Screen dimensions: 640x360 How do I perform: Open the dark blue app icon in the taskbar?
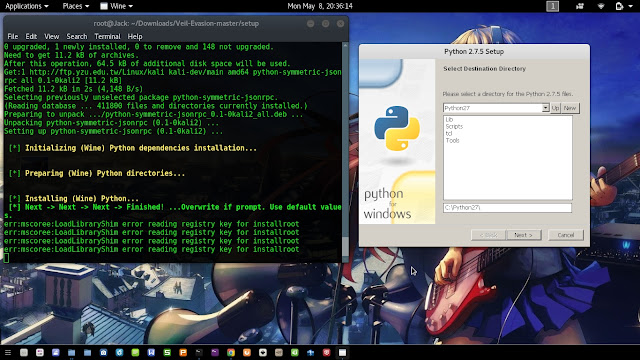[310, 352]
